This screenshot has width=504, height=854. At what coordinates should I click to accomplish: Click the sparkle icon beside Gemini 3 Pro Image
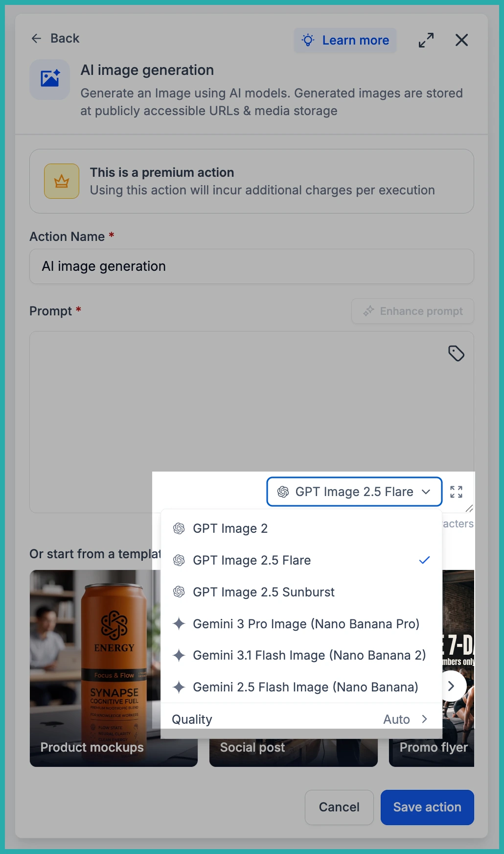pyautogui.click(x=179, y=624)
